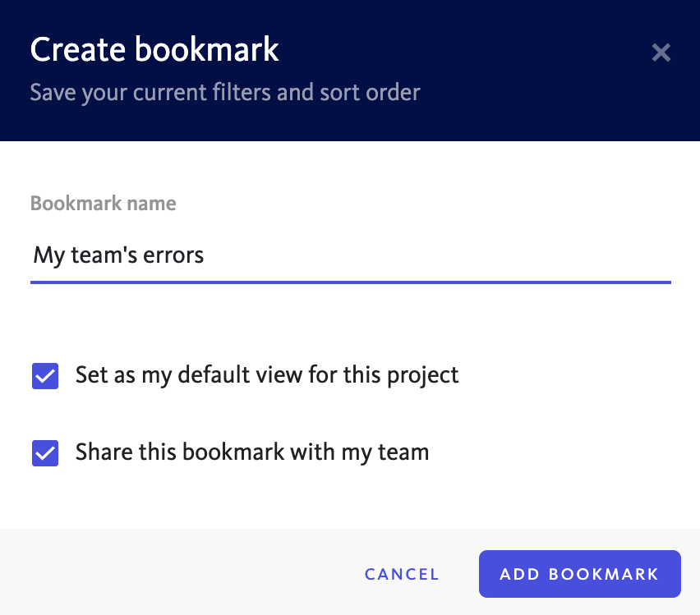The height and width of the screenshot is (615, 700).
Task: Click the blue underline of the name field
Action: click(351, 282)
